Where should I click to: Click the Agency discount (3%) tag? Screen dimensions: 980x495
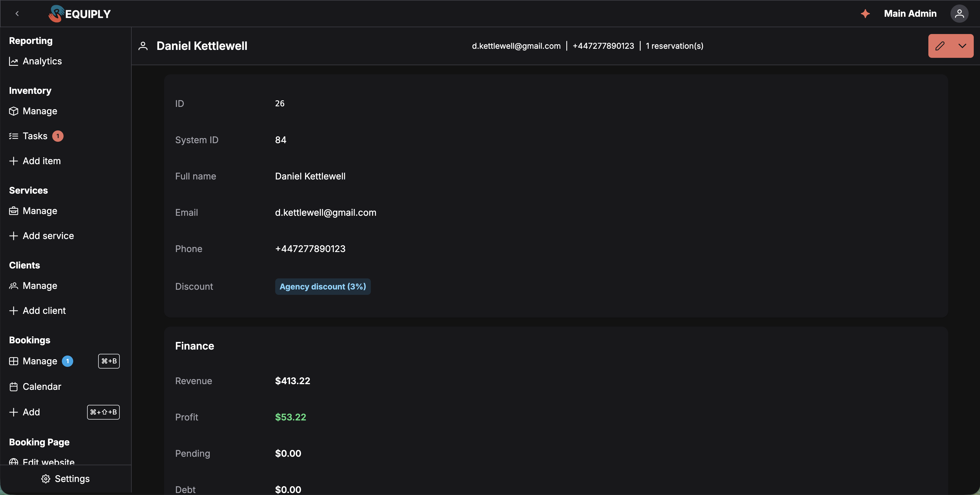(323, 287)
